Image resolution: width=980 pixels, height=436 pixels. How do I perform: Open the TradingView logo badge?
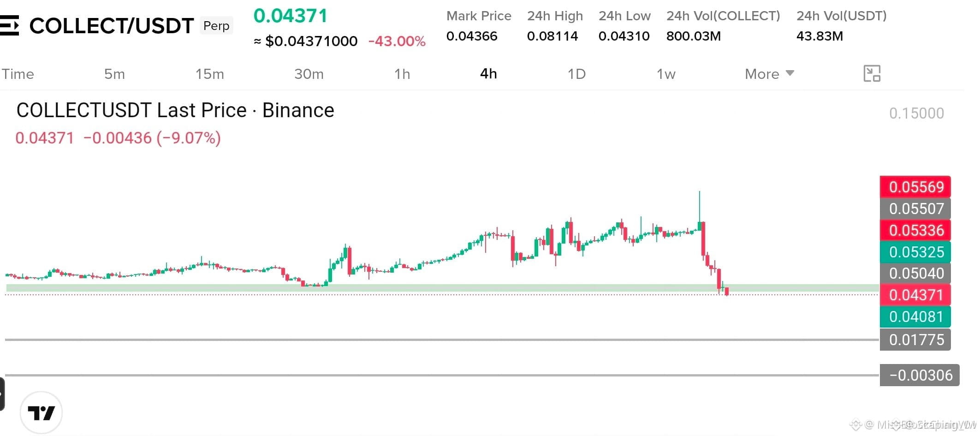click(41, 412)
